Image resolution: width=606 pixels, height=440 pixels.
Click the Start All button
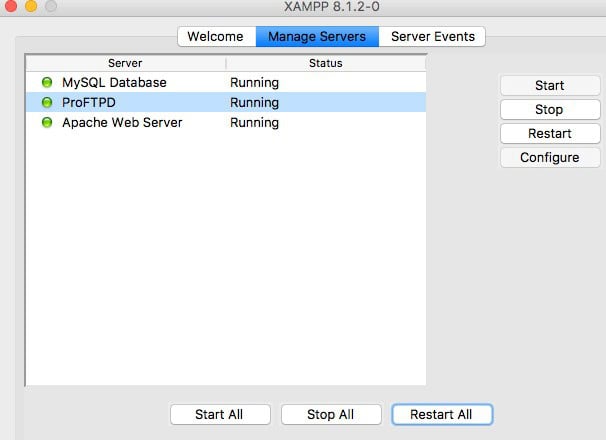click(220, 414)
